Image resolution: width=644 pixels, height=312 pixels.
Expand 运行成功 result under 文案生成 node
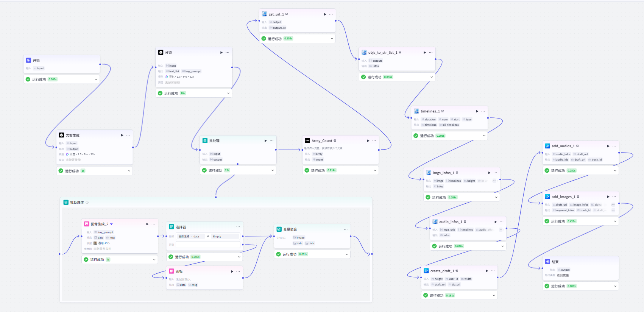(x=129, y=171)
